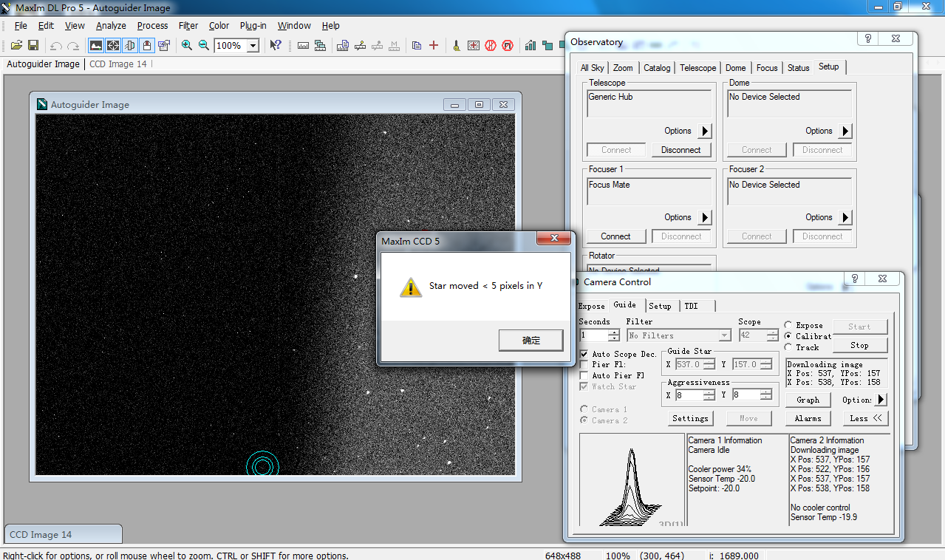
Task: Adjust the Aggressiveness Y spinner arrows
Action: [765, 395]
